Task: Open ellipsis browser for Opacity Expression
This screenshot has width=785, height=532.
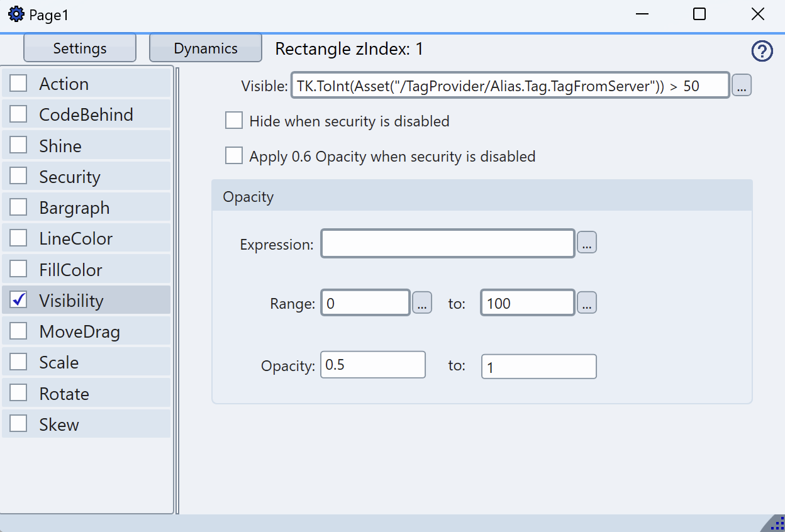Action: click(x=586, y=243)
